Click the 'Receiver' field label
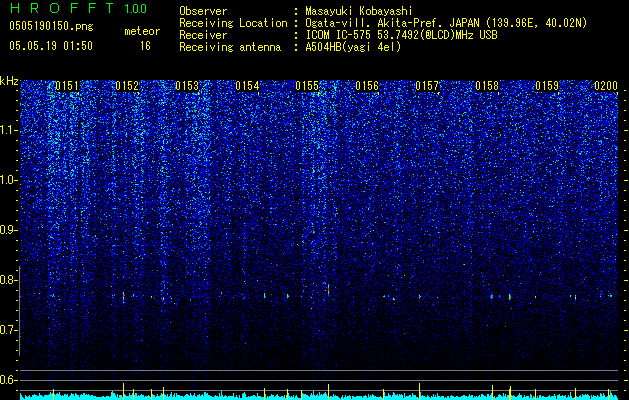The height and width of the screenshot is (400, 629). click(x=203, y=35)
